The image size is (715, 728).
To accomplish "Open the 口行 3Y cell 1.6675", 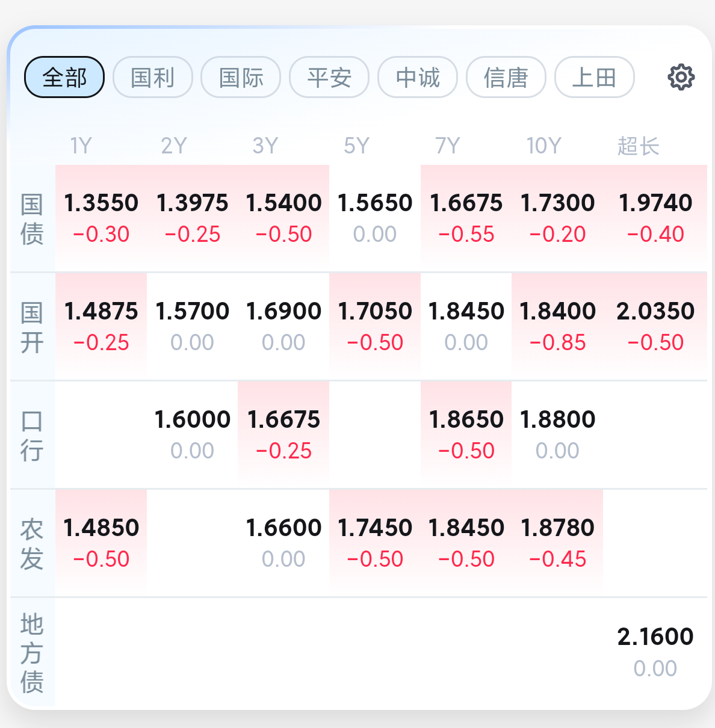I will click(x=283, y=434).
